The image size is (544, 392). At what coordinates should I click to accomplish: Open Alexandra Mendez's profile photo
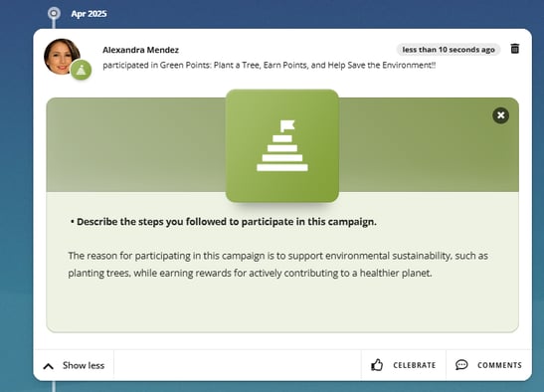click(x=62, y=57)
